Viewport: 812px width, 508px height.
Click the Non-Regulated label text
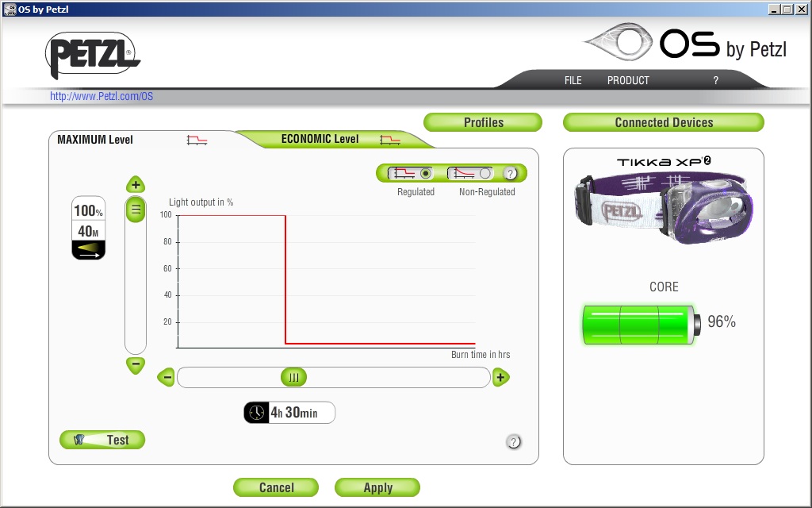pos(487,192)
